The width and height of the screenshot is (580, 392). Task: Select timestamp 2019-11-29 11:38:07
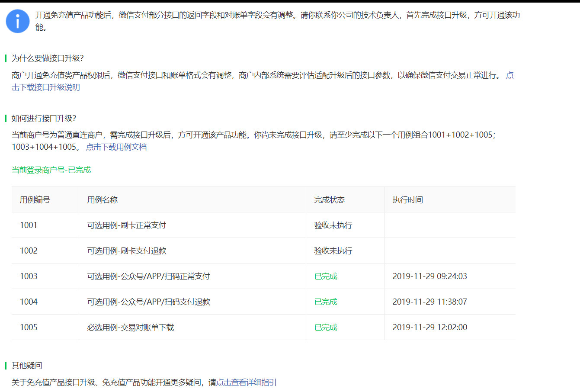click(430, 302)
